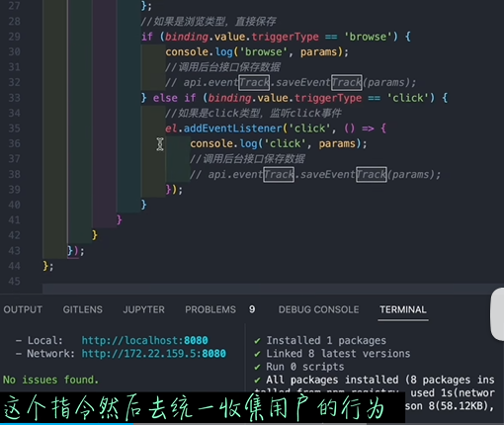The height and width of the screenshot is (427, 504).
Task: Open the JUPYTER panel tab
Action: click(x=143, y=309)
